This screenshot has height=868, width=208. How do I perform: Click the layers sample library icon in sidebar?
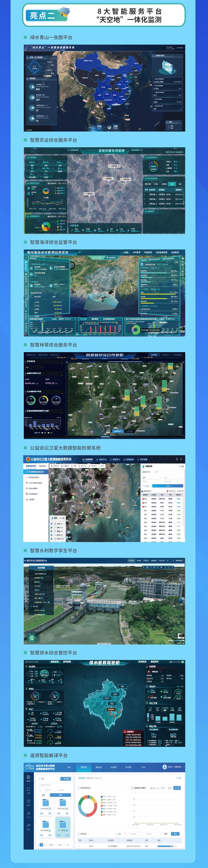pyautogui.click(x=28, y=813)
